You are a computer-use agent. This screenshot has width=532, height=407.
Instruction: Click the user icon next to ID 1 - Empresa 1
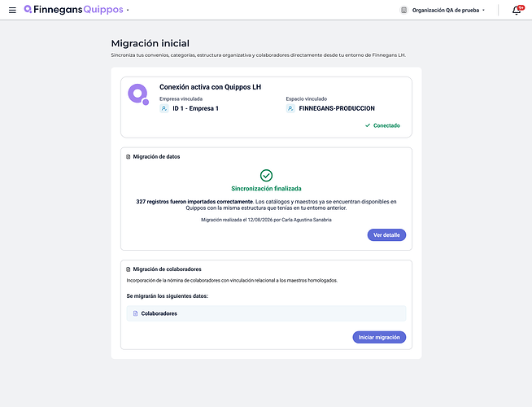(164, 108)
